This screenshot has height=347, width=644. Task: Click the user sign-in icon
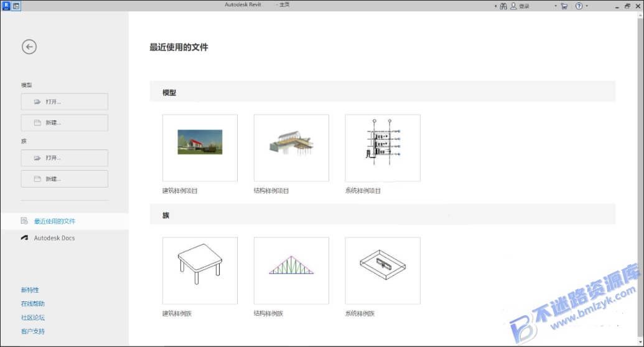[x=513, y=6]
